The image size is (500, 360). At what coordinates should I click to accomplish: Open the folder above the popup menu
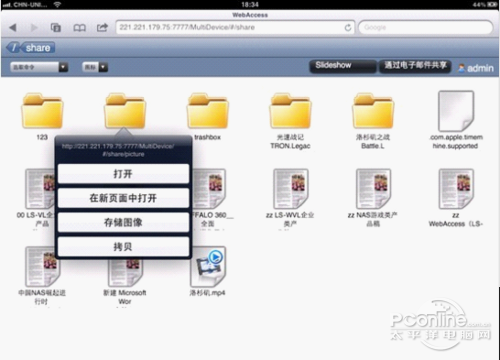click(x=125, y=111)
